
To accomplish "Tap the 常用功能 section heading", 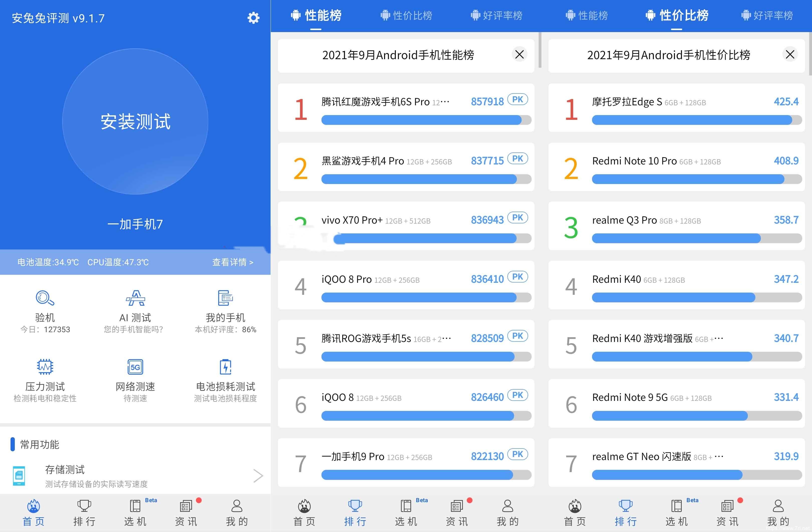I will tap(40, 444).
